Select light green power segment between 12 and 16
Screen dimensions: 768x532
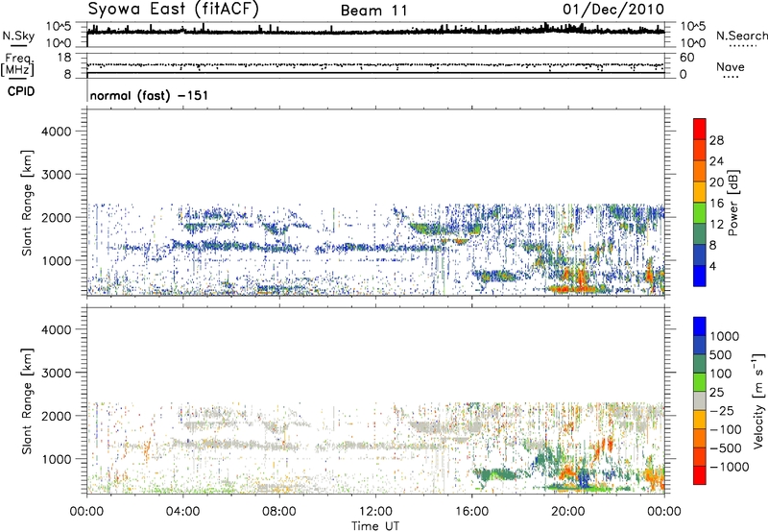700,213
